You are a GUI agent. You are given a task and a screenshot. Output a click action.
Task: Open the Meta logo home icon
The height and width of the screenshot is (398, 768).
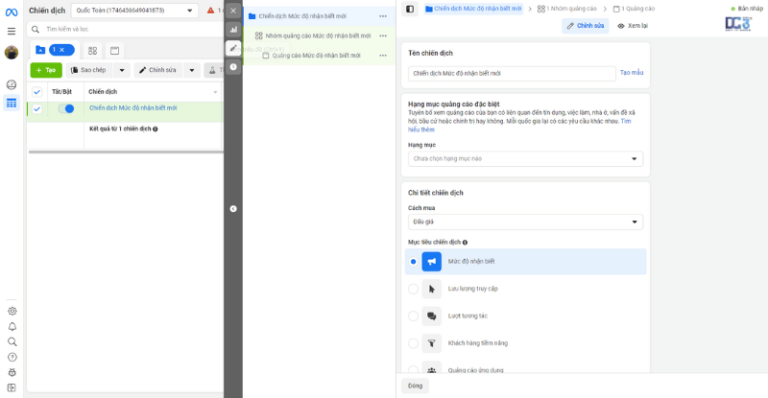pos(11,12)
